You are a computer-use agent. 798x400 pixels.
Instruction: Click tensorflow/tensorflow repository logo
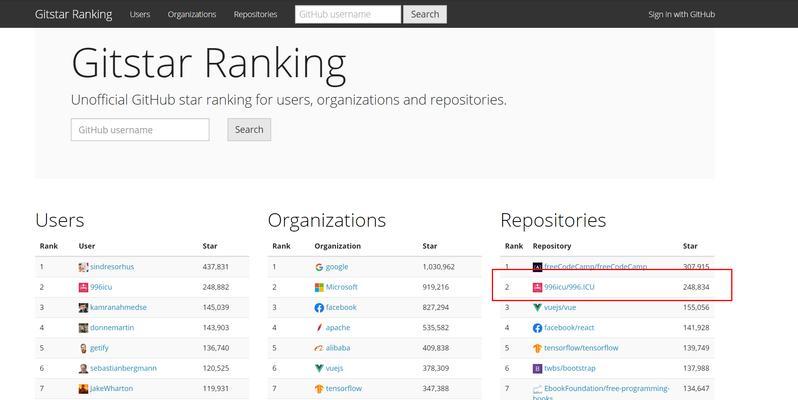pos(537,349)
